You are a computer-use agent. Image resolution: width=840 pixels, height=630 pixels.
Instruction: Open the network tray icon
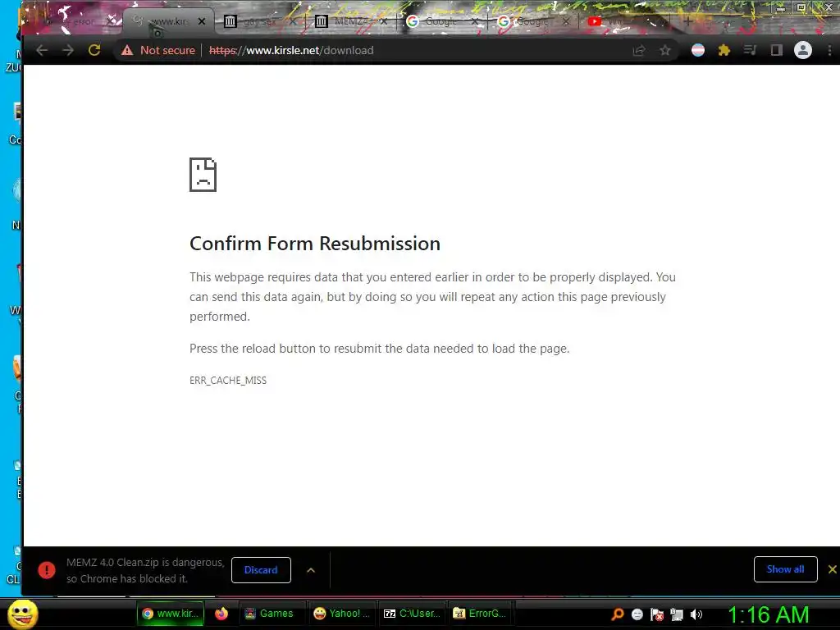pyautogui.click(x=677, y=614)
